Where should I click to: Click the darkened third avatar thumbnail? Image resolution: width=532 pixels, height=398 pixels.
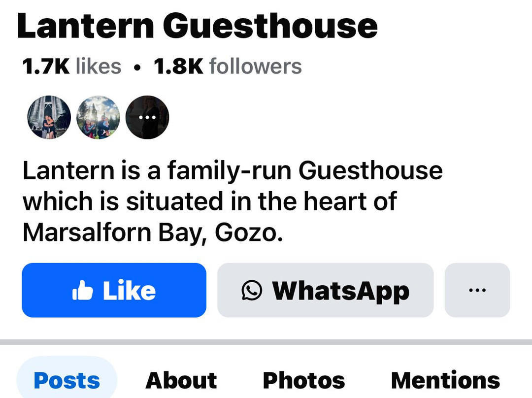[x=147, y=117]
